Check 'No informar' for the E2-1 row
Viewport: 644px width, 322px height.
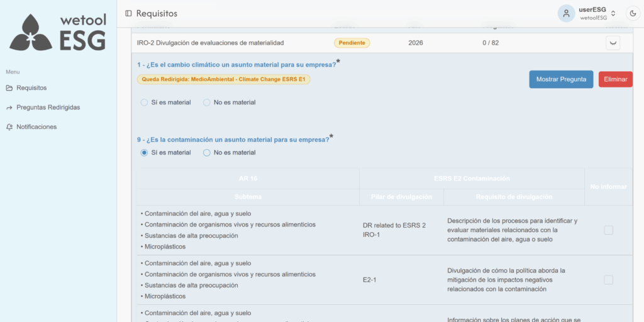[608, 279]
